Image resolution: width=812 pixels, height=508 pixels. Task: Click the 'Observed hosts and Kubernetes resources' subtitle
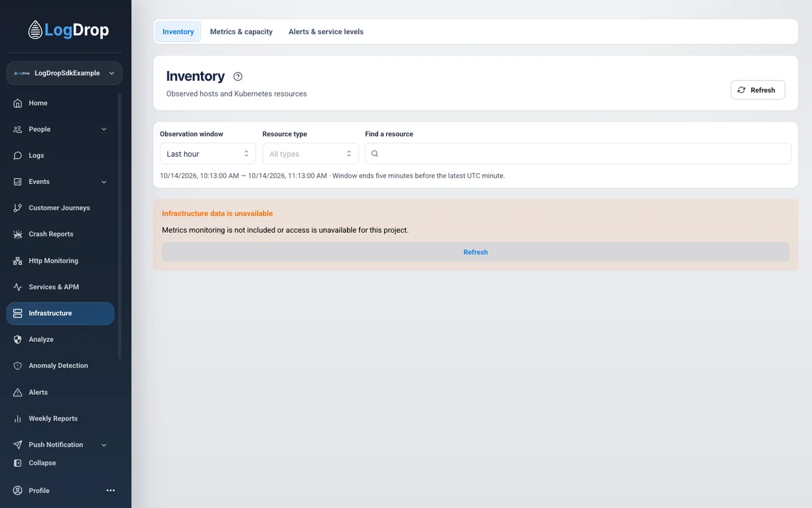pyautogui.click(x=237, y=94)
